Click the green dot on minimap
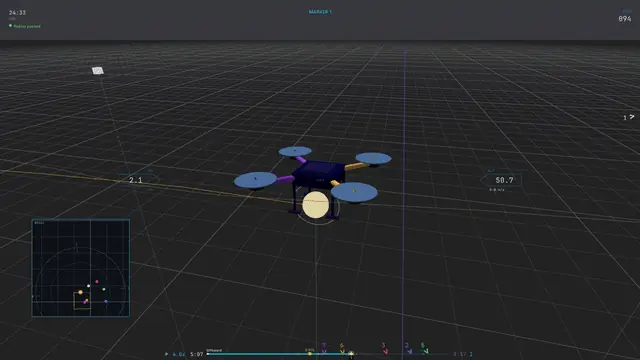 pos(104,289)
